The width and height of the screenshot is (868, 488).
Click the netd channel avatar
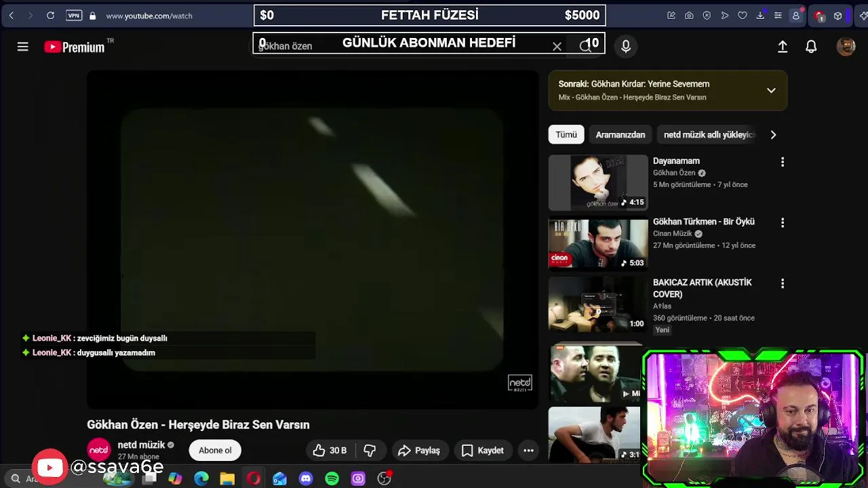coord(98,450)
